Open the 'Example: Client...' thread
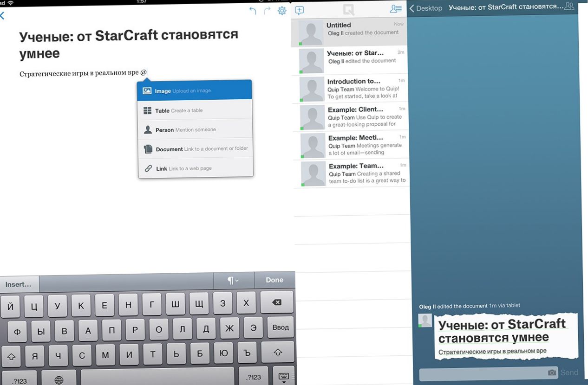 [x=350, y=117]
